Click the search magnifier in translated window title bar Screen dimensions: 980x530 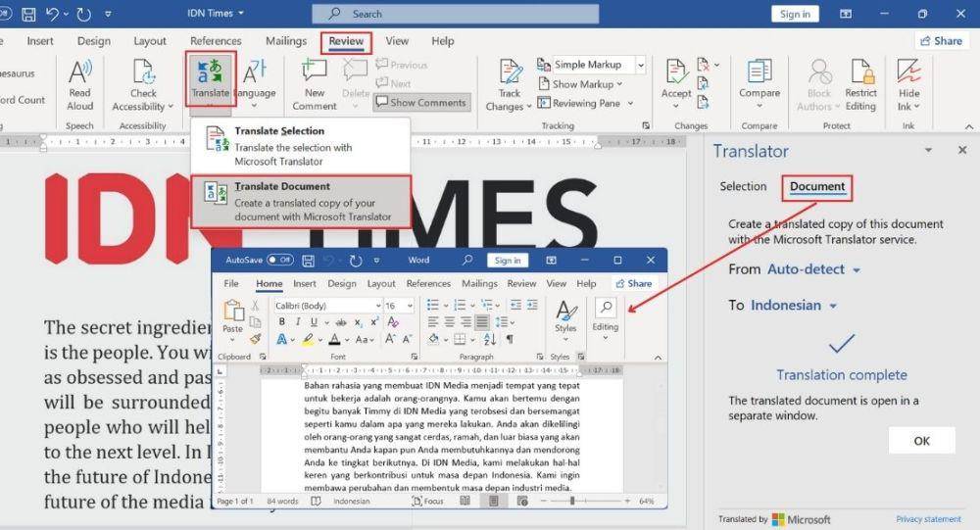tap(466, 260)
